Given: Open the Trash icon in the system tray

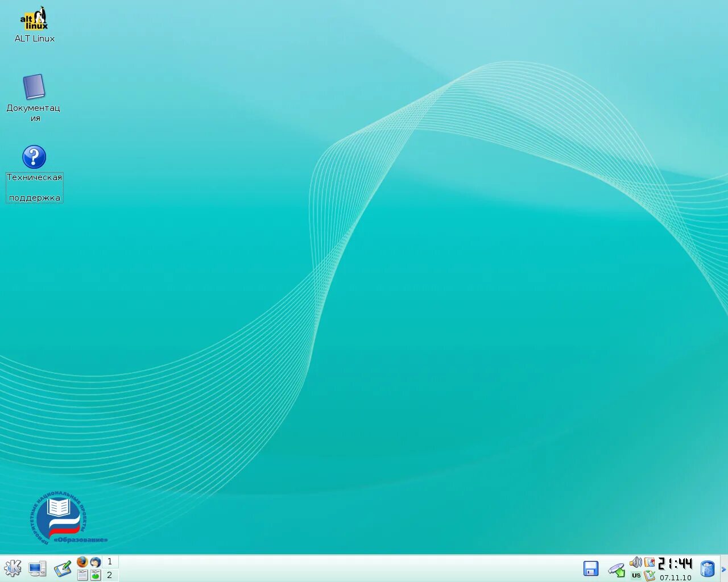Looking at the screenshot, I should (707, 568).
